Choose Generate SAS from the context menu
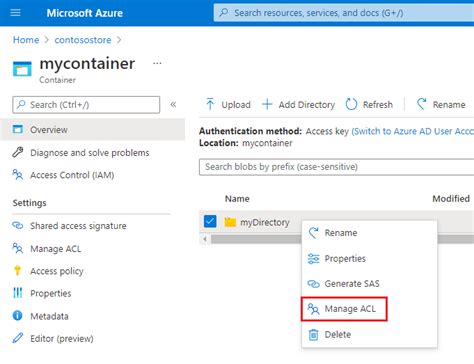474x364 pixels. 369,284
